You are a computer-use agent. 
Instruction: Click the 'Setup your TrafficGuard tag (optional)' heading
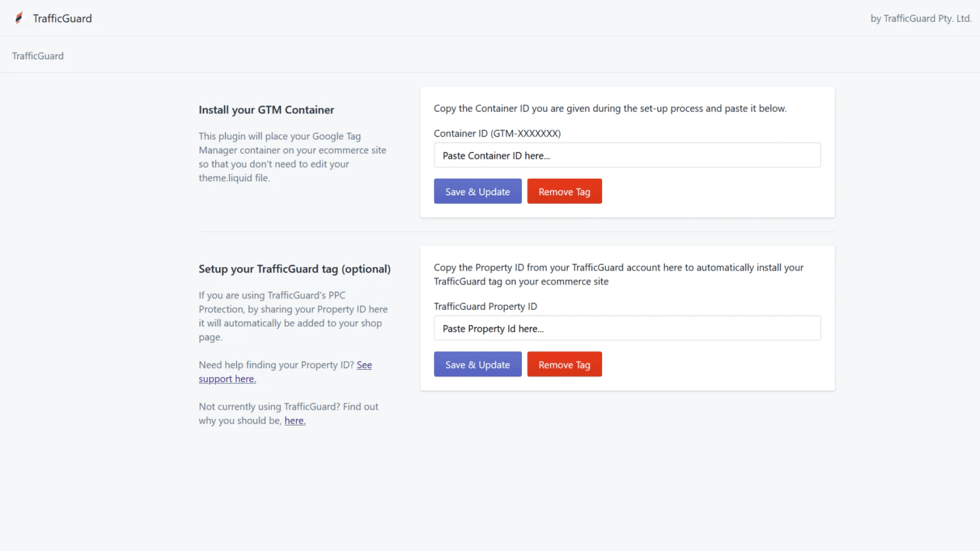[x=295, y=269]
